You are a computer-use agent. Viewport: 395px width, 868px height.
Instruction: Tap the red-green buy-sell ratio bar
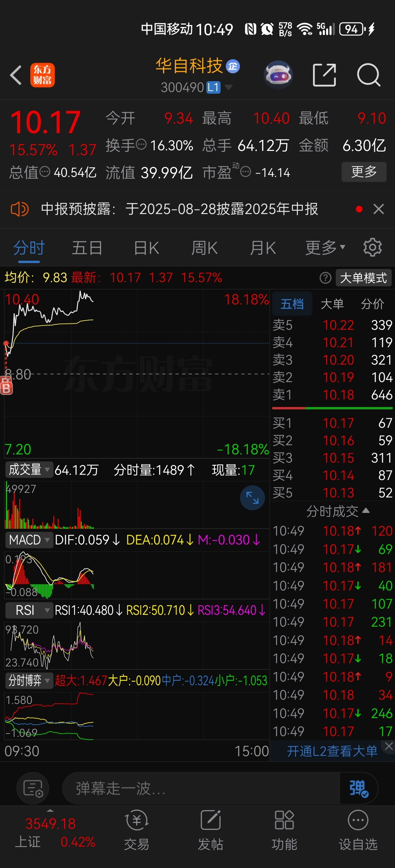coord(332,408)
